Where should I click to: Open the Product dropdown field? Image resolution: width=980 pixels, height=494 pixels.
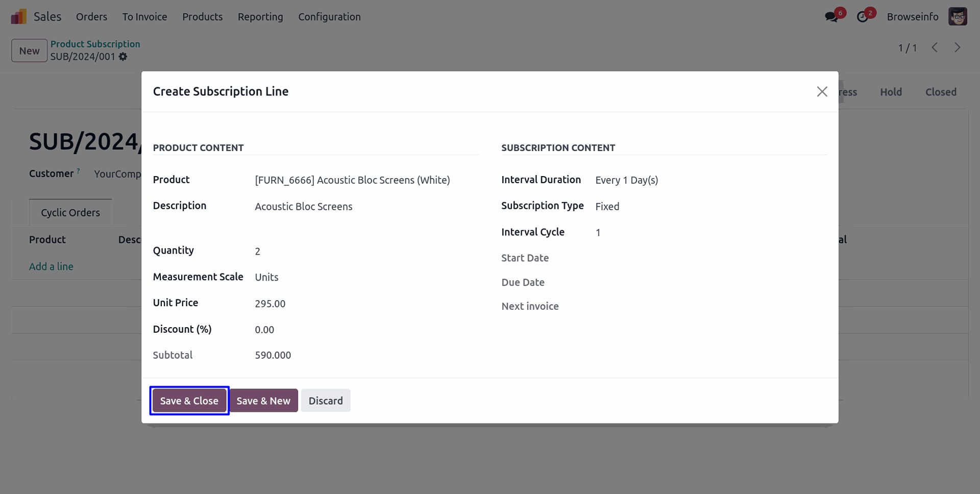(352, 180)
